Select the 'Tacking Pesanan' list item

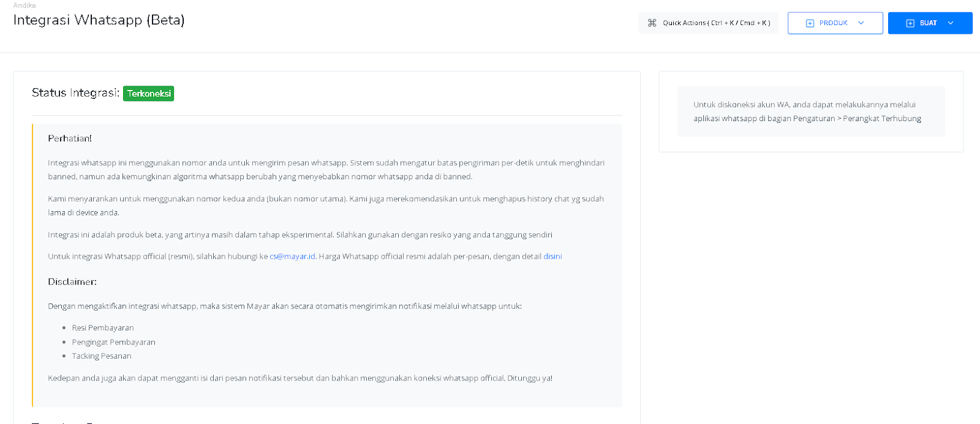pos(102,356)
